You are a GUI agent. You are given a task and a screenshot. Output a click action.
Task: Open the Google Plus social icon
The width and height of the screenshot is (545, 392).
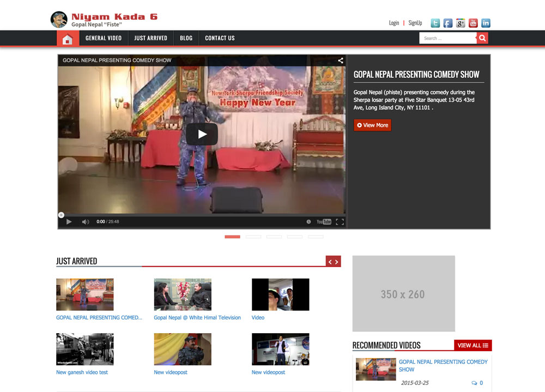461,23
